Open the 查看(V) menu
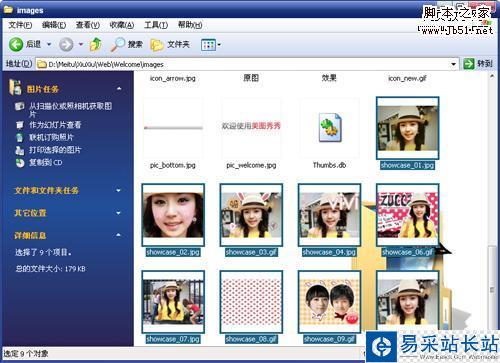The width and height of the screenshot is (500, 363). point(88,25)
